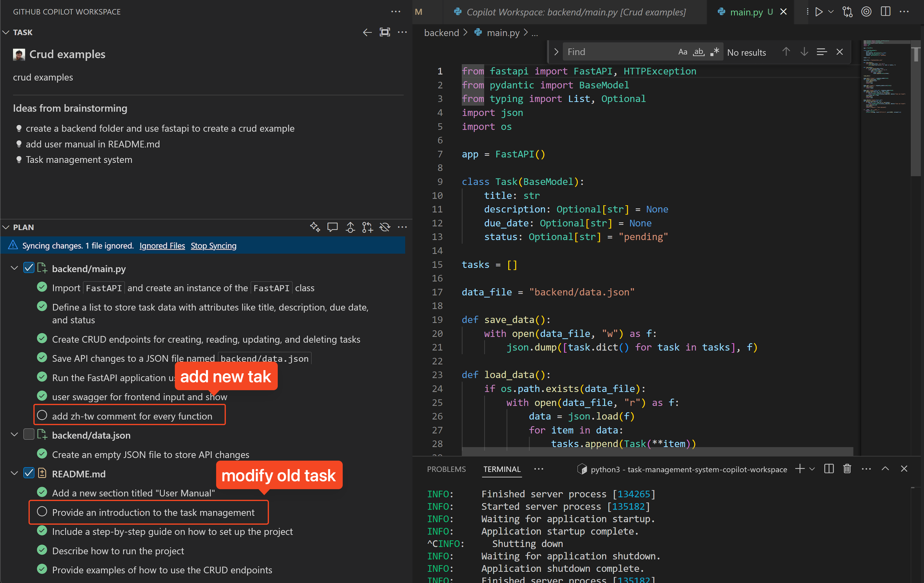Viewport: 924px width, 583px height.
Task: Kill terminal with trash icon
Action: tap(847, 469)
